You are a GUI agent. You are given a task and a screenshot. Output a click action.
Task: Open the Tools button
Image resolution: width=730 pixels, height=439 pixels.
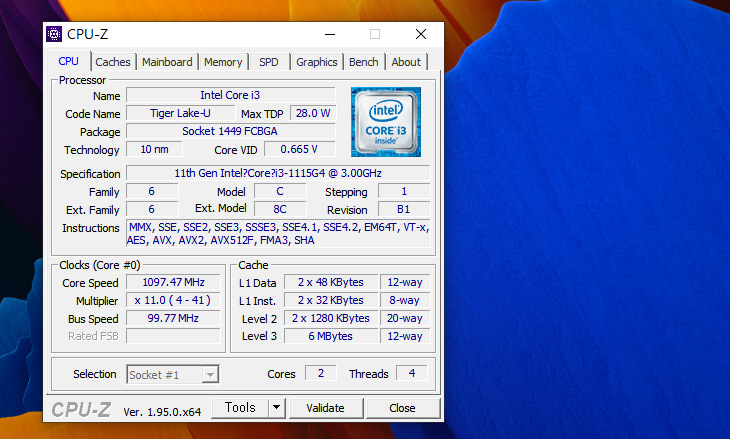(240, 408)
